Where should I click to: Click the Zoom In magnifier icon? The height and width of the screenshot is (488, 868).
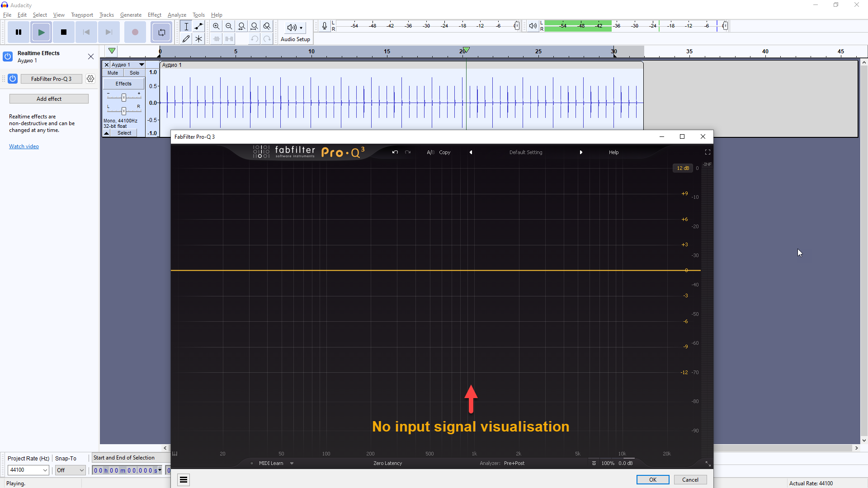tap(216, 26)
